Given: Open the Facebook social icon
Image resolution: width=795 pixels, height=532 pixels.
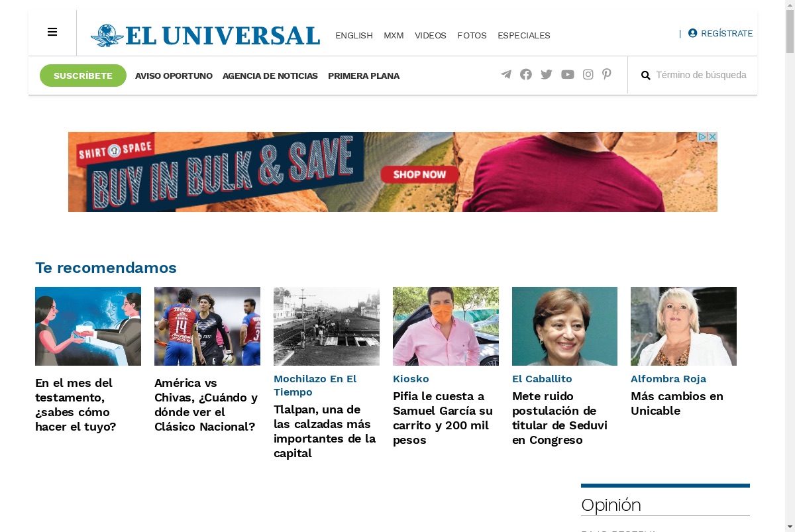Looking at the screenshot, I should tap(526, 74).
